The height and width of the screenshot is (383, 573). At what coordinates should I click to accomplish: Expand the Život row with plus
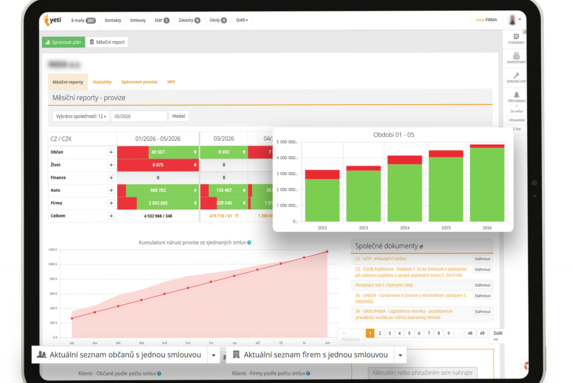pyautogui.click(x=111, y=165)
